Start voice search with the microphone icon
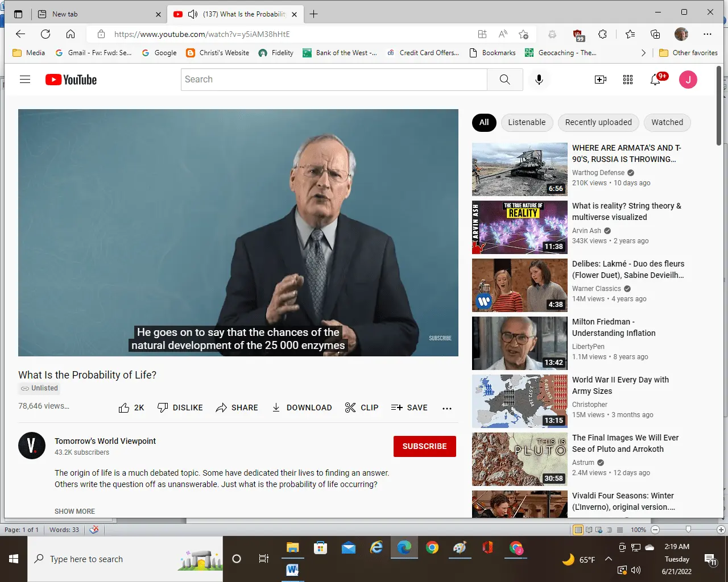728x582 pixels. (539, 80)
